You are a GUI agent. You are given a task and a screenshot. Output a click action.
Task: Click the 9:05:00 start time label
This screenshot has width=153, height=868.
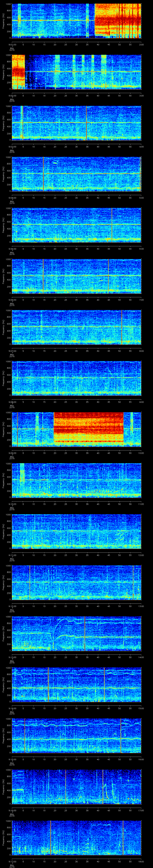pos(12,249)
